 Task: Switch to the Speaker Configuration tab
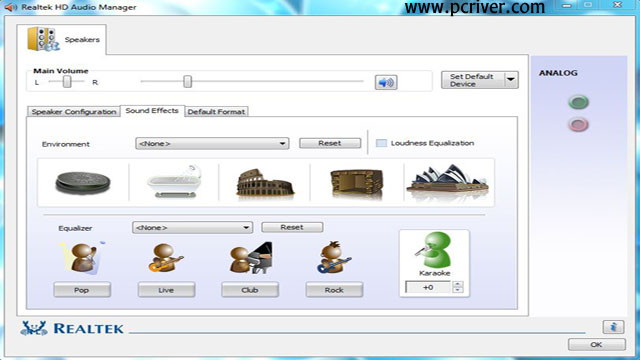click(x=74, y=111)
